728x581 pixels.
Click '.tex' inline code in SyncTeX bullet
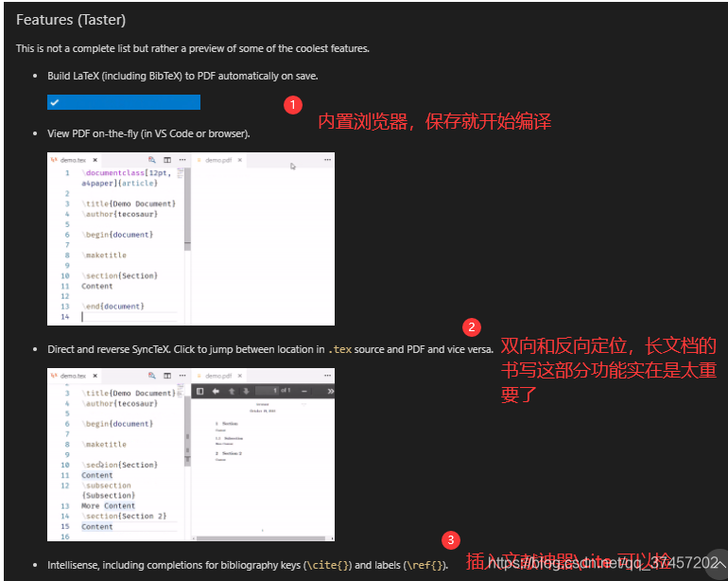pos(339,349)
